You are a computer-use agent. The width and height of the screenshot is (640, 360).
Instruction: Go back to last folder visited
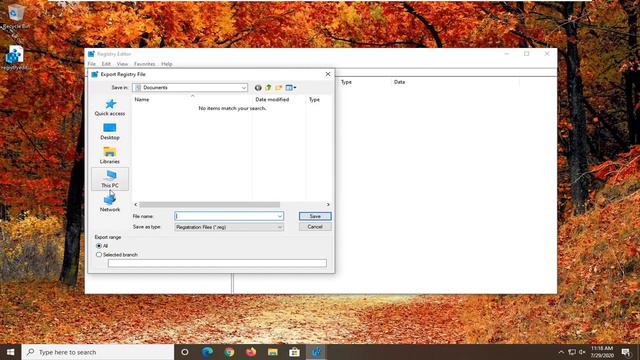coord(258,88)
